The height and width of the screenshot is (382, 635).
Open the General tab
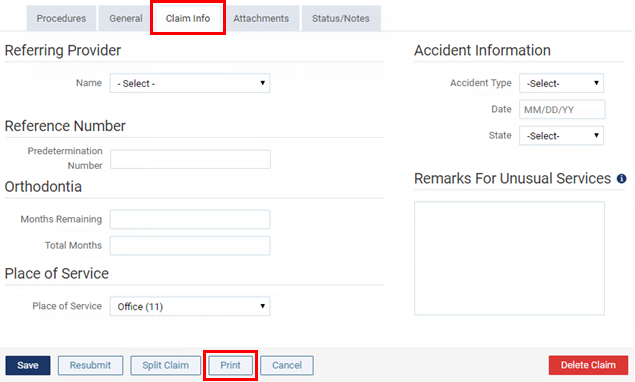(x=126, y=18)
